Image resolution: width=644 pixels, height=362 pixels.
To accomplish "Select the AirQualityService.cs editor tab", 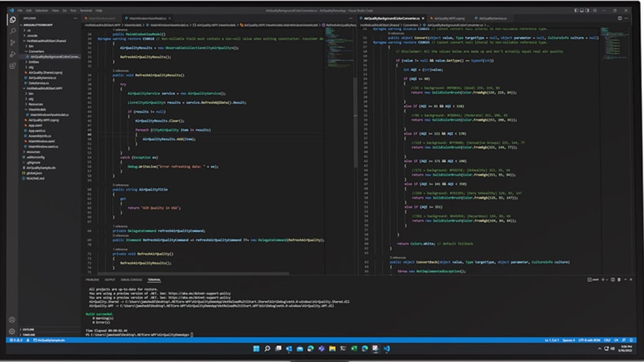I will coord(490,19).
